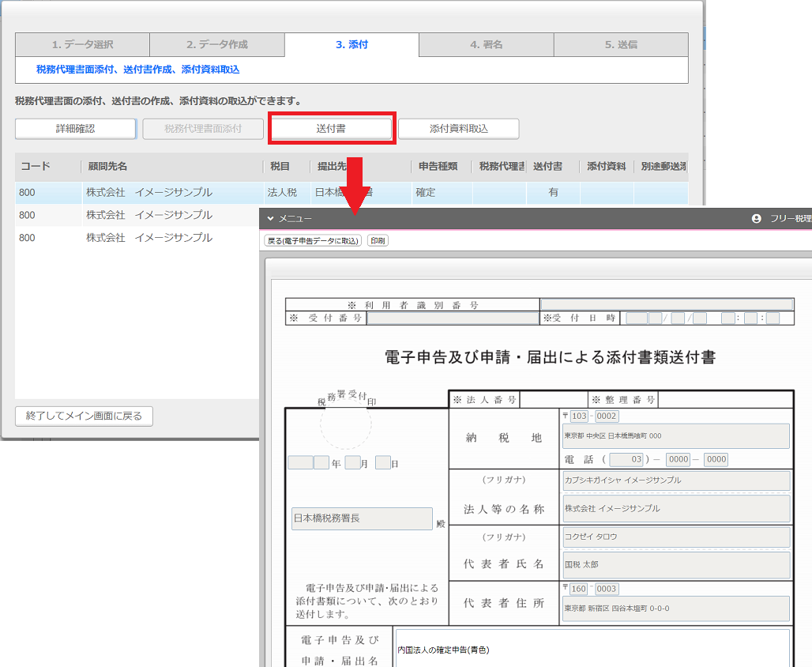Image resolution: width=812 pixels, height=667 pixels.
Task: Click the 内国法人の確定申告(青色) field
Action: pos(593,650)
